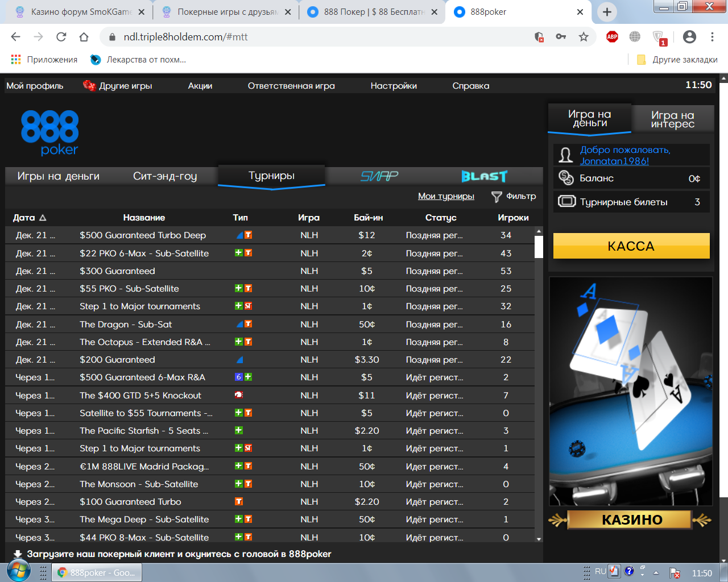Click the download arrow icon in bottom banner
The height and width of the screenshot is (582, 728).
pos(18,554)
